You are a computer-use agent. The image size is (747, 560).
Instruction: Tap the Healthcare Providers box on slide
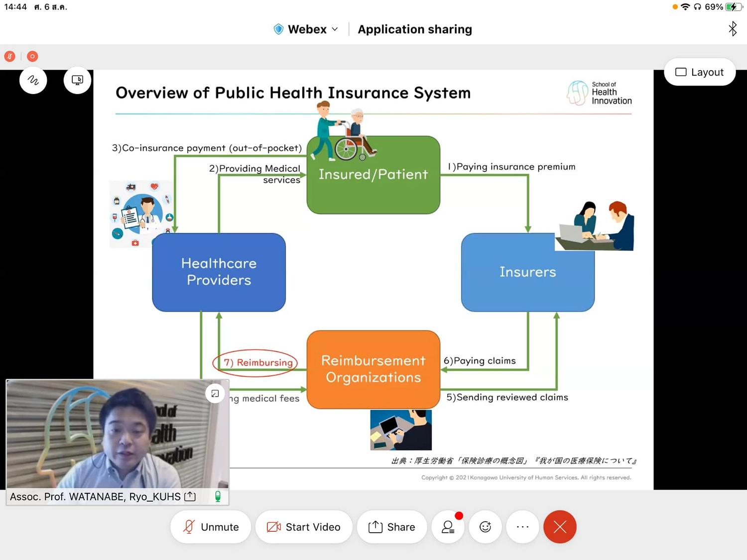point(219,272)
